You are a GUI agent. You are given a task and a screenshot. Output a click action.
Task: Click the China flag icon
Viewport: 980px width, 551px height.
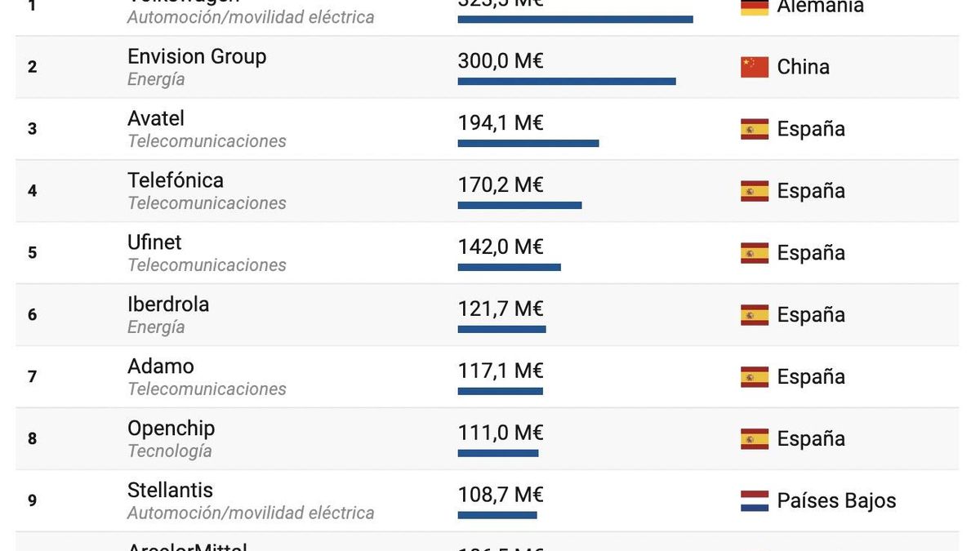pyautogui.click(x=754, y=67)
